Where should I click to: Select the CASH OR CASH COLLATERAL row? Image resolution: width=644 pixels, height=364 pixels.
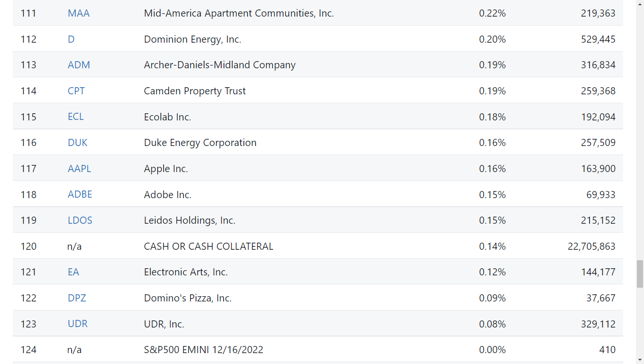318,246
